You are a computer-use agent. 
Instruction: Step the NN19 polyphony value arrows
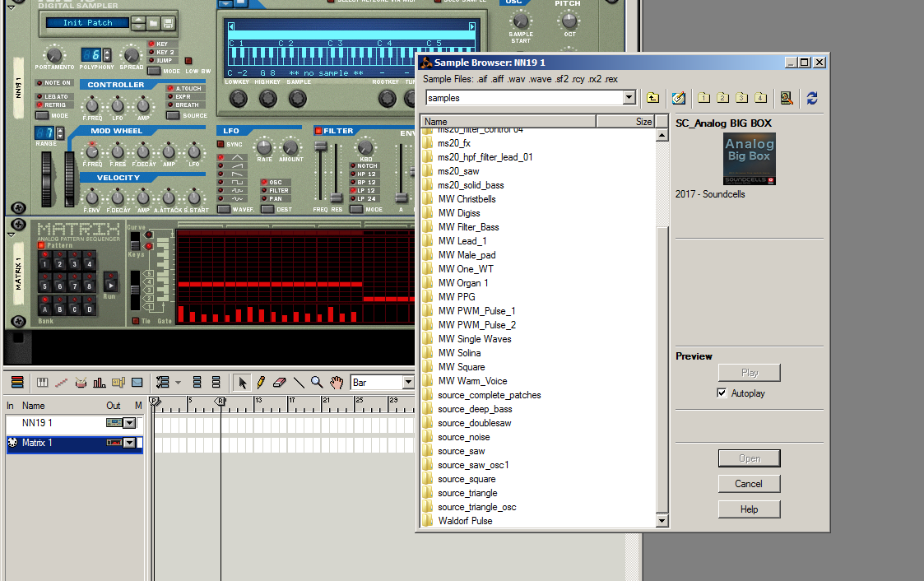tap(107, 55)
